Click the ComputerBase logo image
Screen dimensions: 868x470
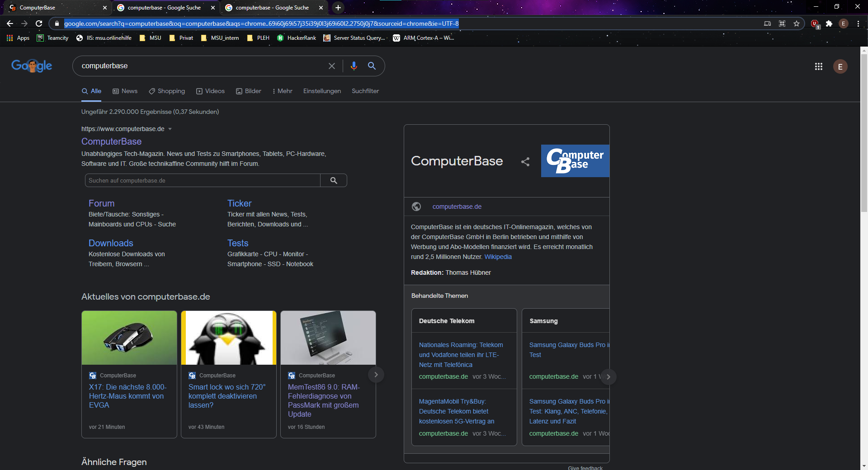(x=575, y=161)
